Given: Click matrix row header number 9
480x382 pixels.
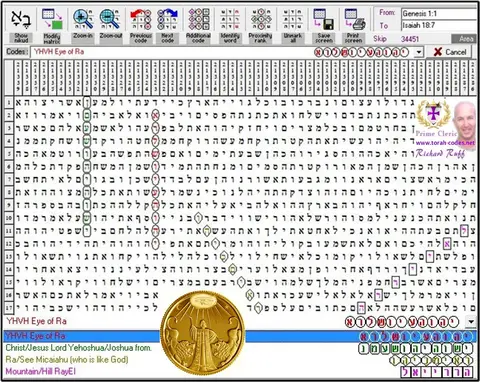Looking at the screenshot, I should [x=9, y=205].
